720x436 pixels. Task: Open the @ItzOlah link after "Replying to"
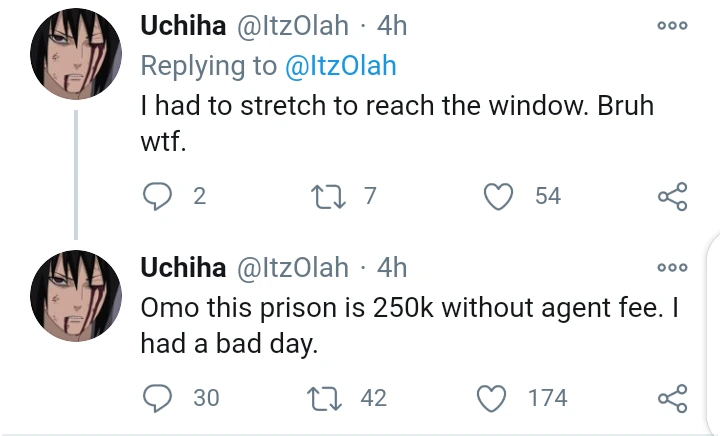340,66
